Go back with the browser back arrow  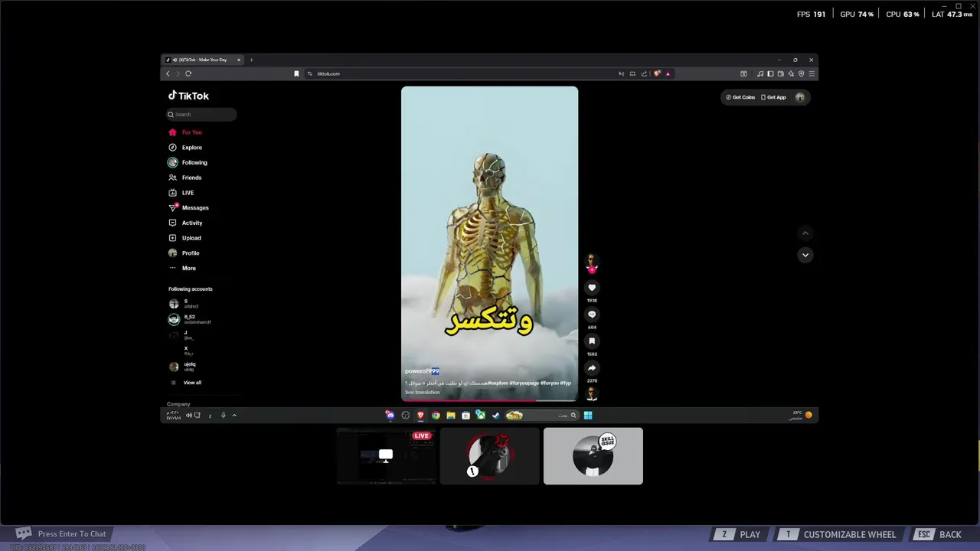point(168,73)
